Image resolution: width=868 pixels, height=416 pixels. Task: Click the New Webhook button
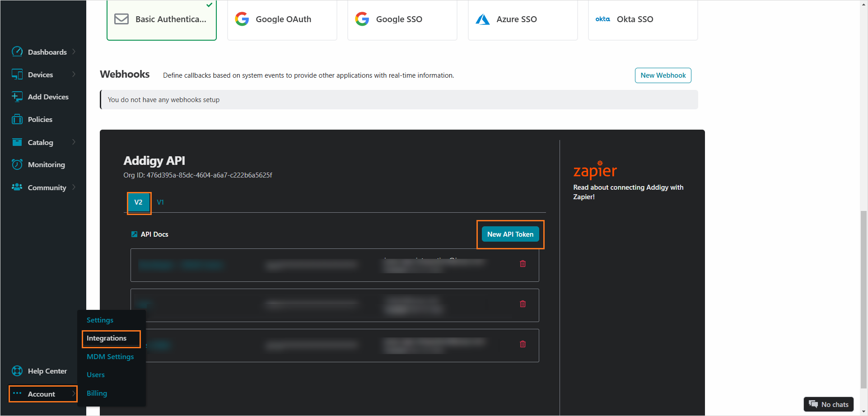[x=663, y=75]
